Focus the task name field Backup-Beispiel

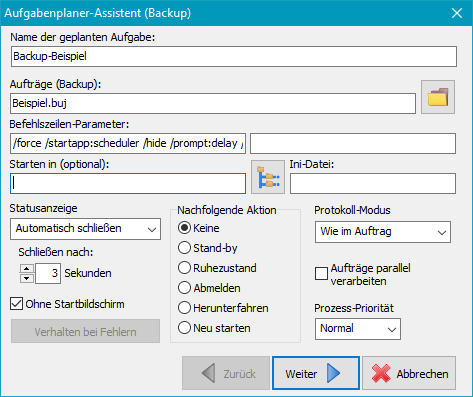point(234,56)
